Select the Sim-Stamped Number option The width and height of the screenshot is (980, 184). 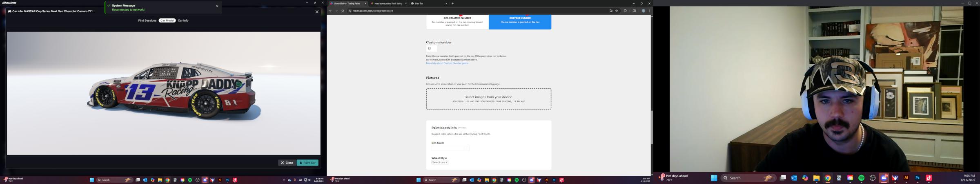[457, 22]
